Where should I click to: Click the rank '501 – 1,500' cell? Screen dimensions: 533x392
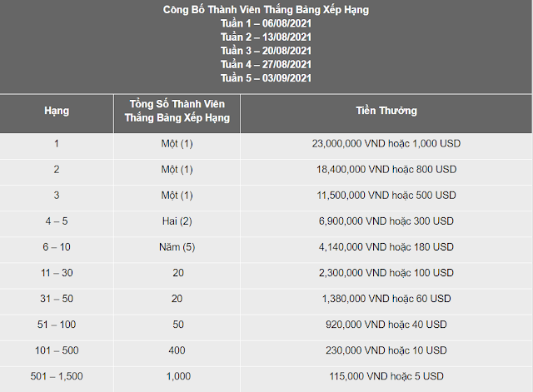tap(57, 376)
